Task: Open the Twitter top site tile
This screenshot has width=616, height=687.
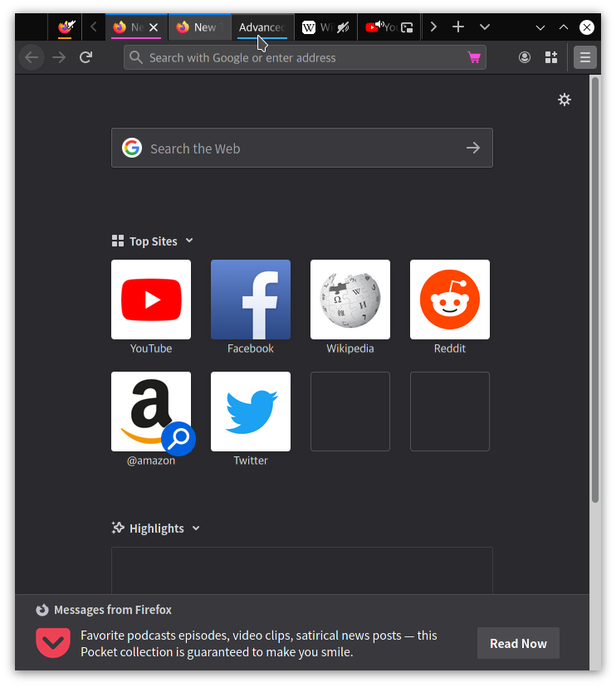Action: pos(251,412)
